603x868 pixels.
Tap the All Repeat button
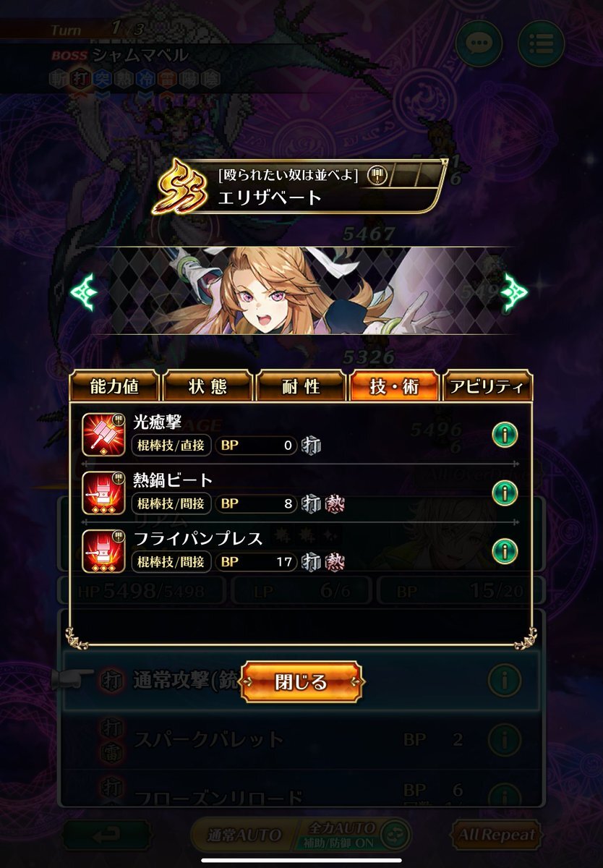[497, 834]
